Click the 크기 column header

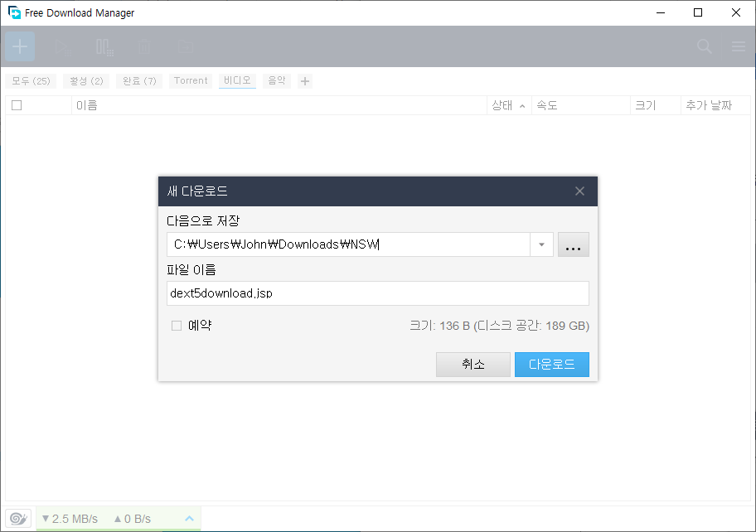pyautogui.click(x=655, y=105)
